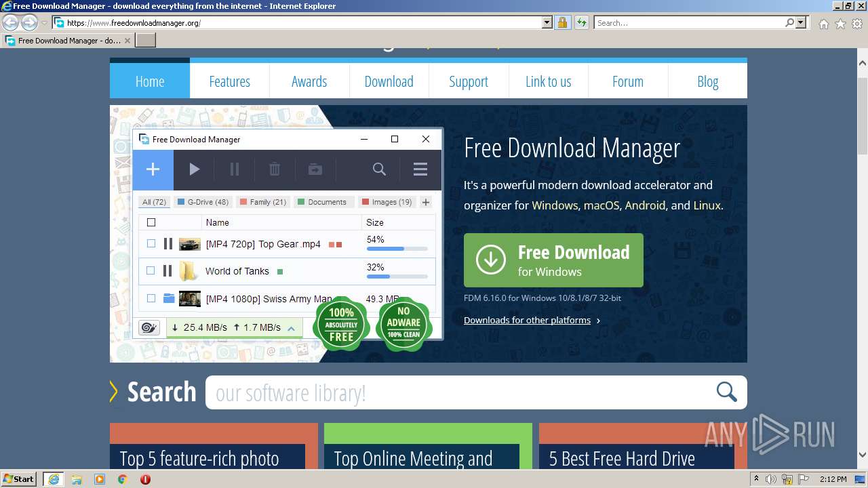The width and height of the screenshot is (868, 488).
Task: Click the 54% progress bar
Action: (399, 249)
